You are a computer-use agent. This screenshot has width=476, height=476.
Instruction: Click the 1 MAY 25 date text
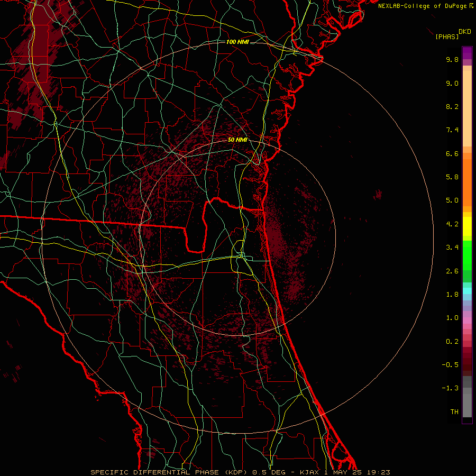(343, 472)
